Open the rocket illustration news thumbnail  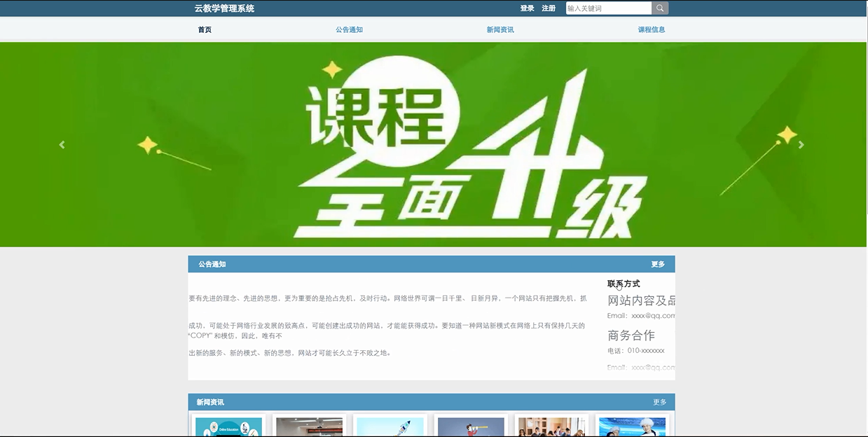click(390, 426)
